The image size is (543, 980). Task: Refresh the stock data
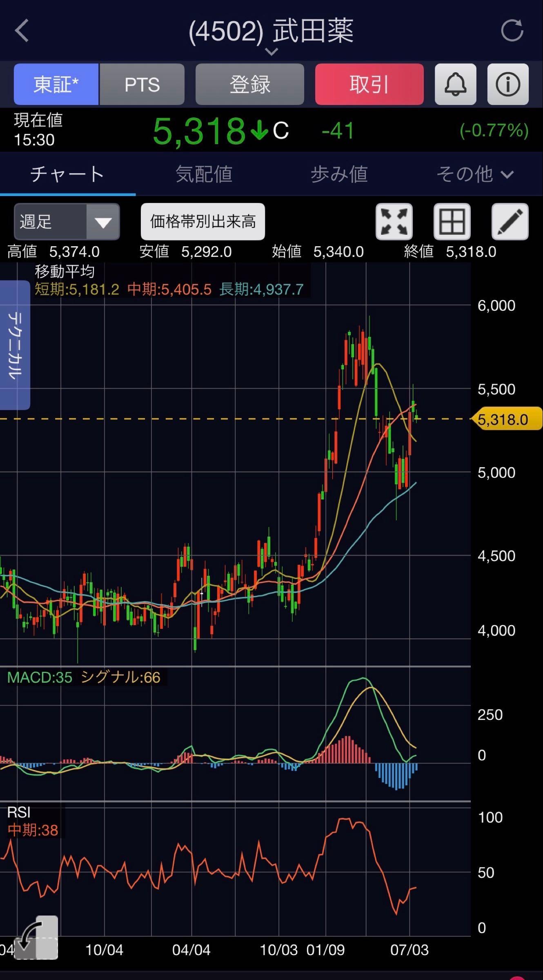click(x=512, y=30)
